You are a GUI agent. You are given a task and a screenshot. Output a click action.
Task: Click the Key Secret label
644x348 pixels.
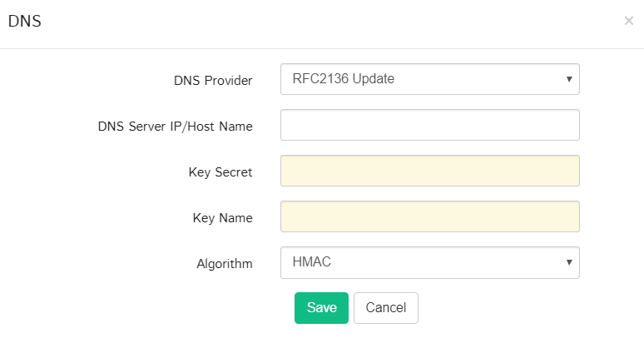220,172
